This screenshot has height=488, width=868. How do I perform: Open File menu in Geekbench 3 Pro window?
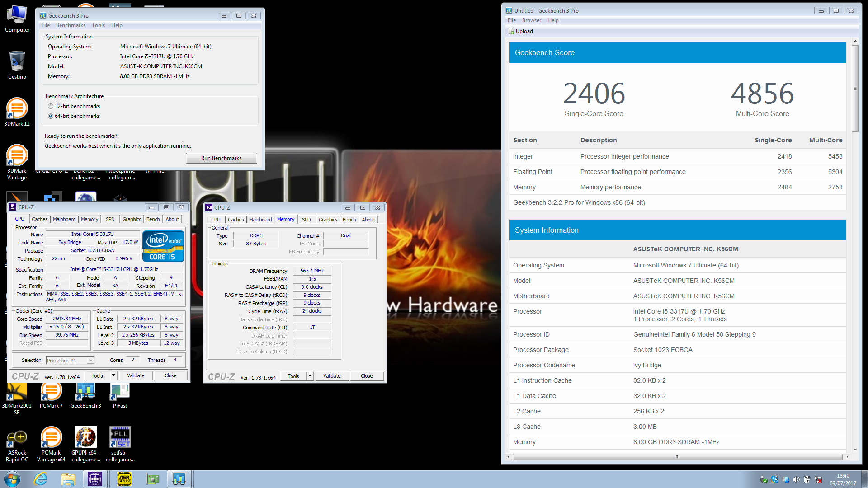46,25
